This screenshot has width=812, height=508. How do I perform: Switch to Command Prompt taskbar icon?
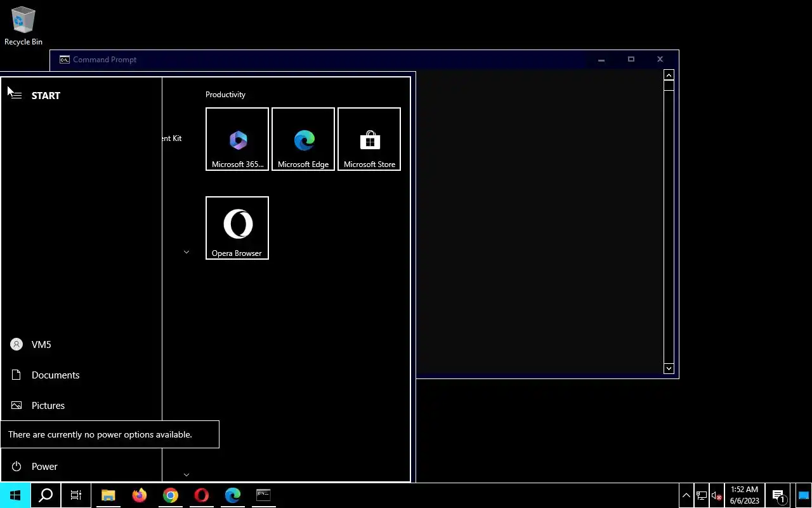[264, 495]
